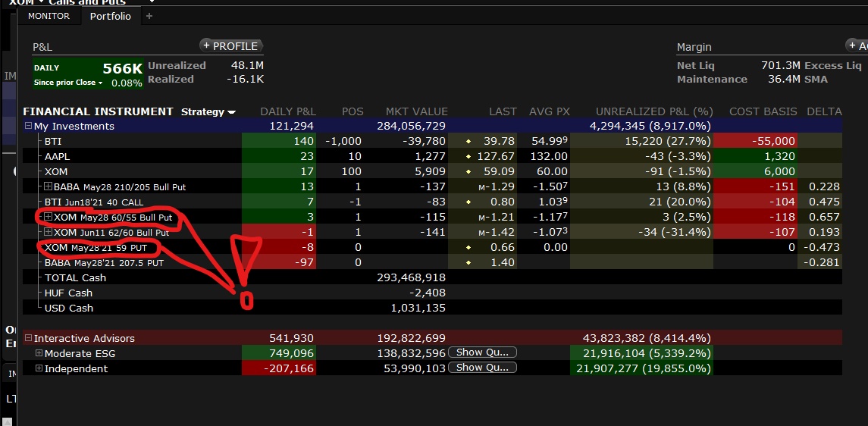Click FINANCIAL INSTRUMENT column header
The height and width of the screenshot is (426, 868).
pyautogui.click(x=98, y=111)
